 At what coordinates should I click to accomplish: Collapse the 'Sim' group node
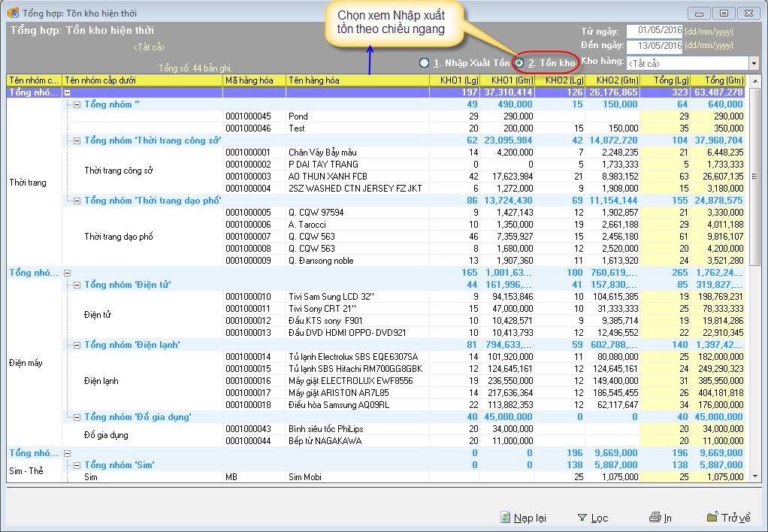click(76, 465)
